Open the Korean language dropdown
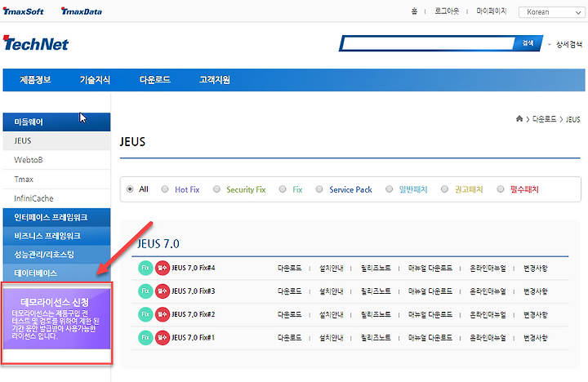 click(551, 12)
